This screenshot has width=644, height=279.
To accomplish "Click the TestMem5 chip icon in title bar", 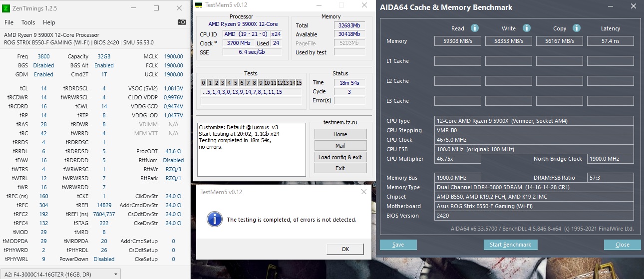I will (x=199, y=5).
